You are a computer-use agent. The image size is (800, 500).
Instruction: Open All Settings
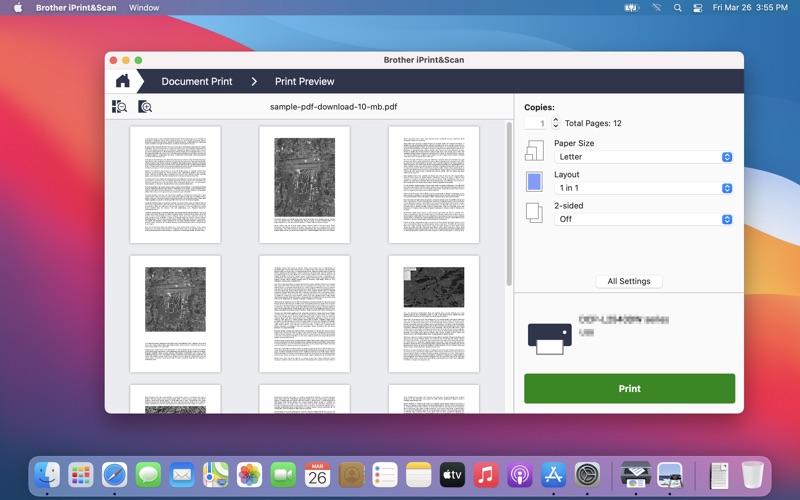(x=629, y=281)
